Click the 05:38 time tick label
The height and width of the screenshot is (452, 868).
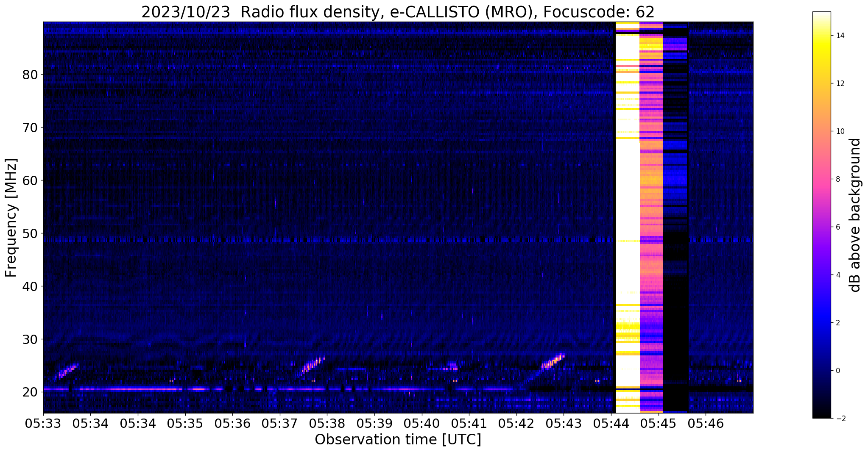pos(327,424)
